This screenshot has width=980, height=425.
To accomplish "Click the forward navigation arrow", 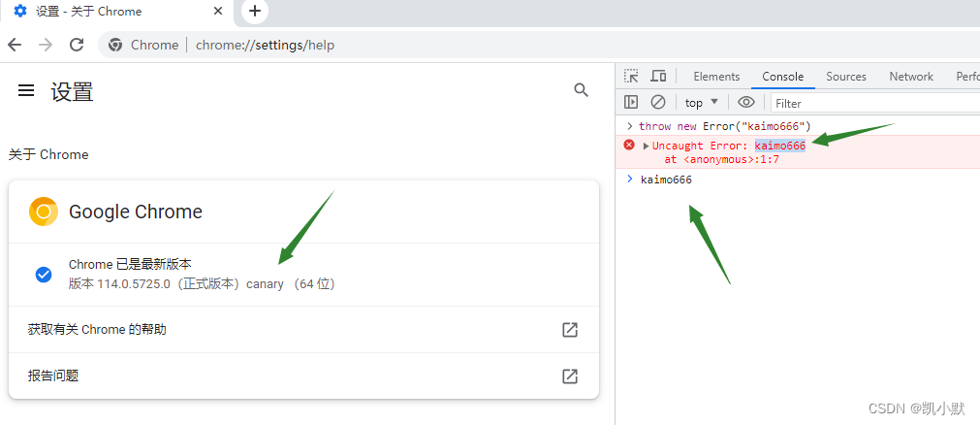I will pyautogui.click(x=46, y=45).
